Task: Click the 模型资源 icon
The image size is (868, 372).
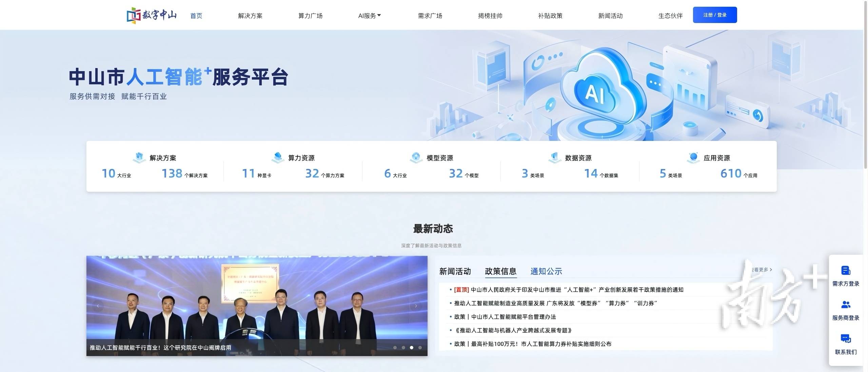Action: click(416, 158)
